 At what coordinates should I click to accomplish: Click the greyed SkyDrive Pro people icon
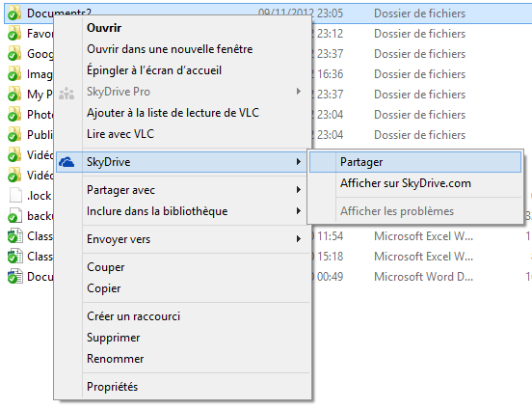(66, 93)
